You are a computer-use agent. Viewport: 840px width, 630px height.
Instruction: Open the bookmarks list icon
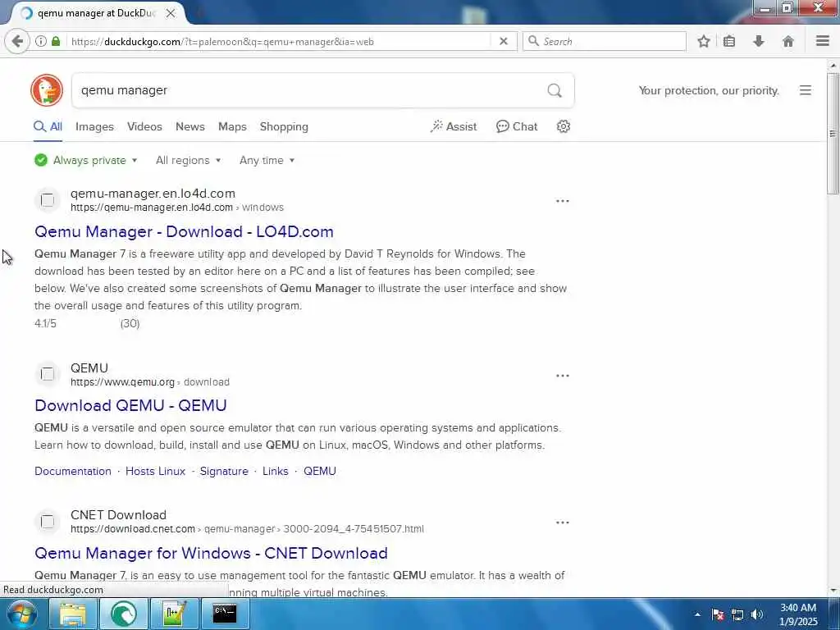(x=729, y=41)
